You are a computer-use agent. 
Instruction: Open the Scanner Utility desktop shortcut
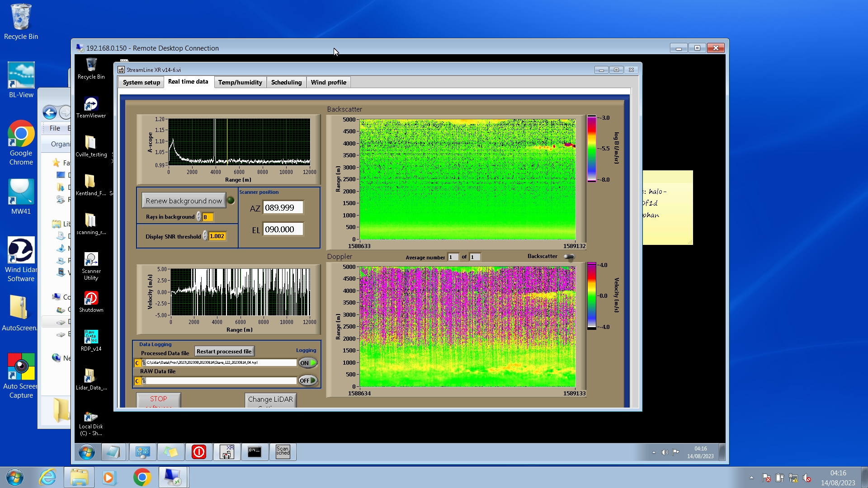(91, 260)
